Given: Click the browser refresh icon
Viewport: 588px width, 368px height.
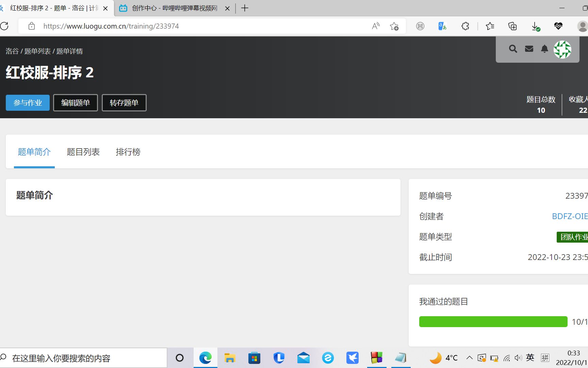Looking at the screenshot, I should pyautogui.click(x=4, y=26).
